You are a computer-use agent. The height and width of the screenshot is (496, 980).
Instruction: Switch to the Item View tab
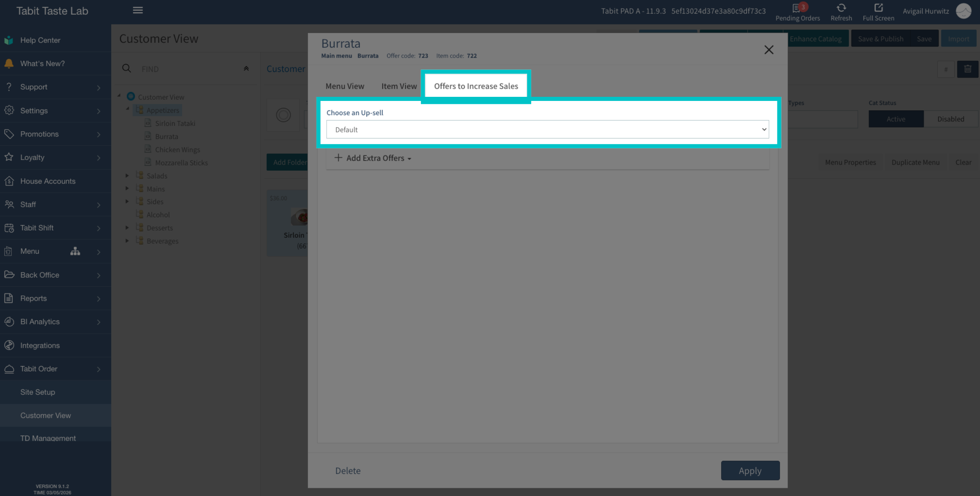click(x=399, y=86)
